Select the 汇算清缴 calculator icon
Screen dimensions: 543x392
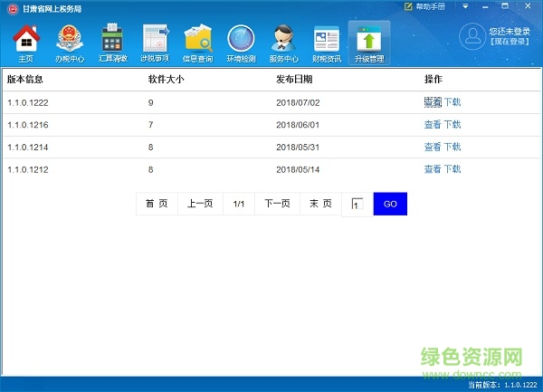[x=112, y=42]
